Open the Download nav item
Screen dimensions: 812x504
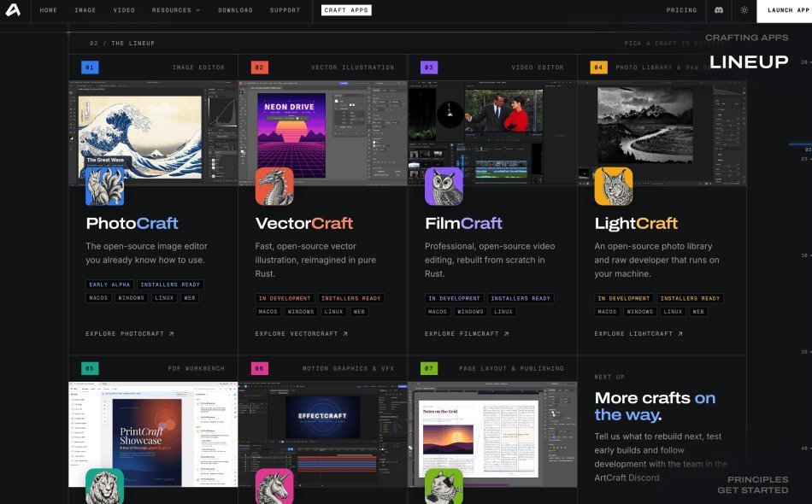(x=236, y=10)
